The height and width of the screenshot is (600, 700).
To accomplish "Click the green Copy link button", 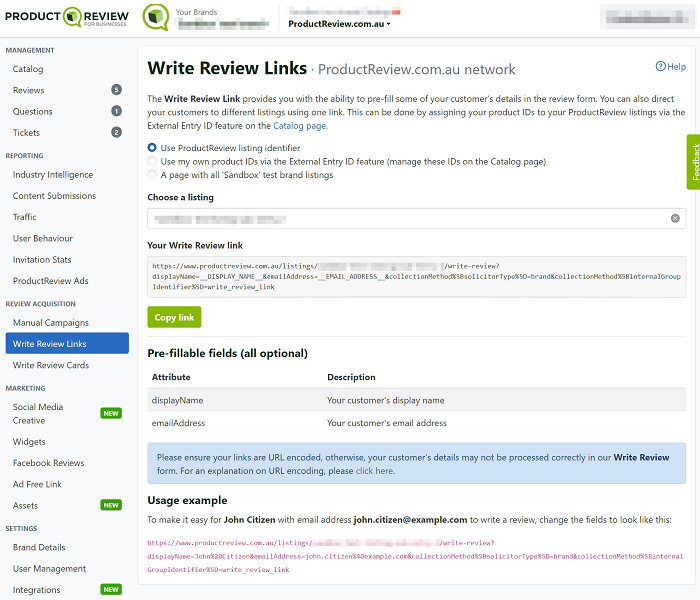I will click(x=174, y=317).
